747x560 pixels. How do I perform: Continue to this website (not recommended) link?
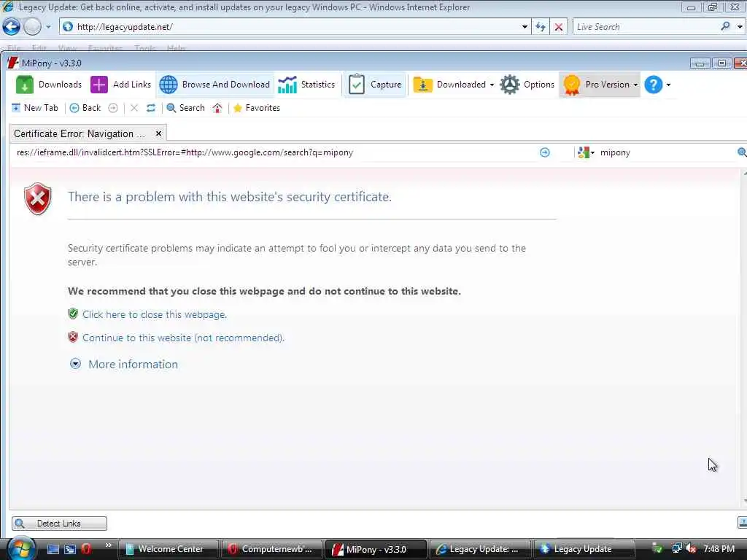(x=183, y=338)
